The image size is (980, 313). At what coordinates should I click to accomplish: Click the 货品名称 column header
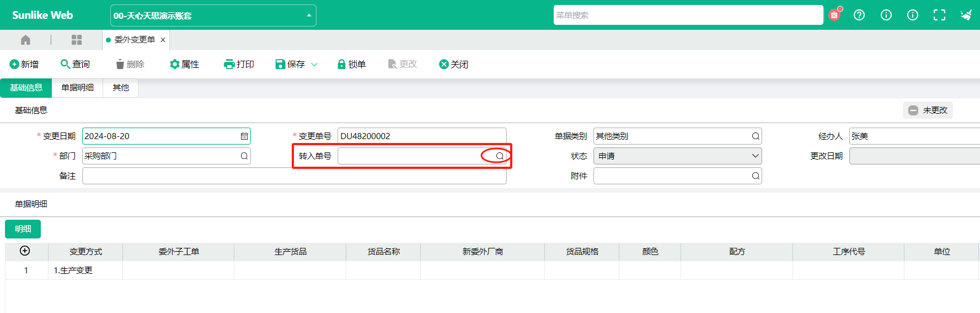click(383, 252)
